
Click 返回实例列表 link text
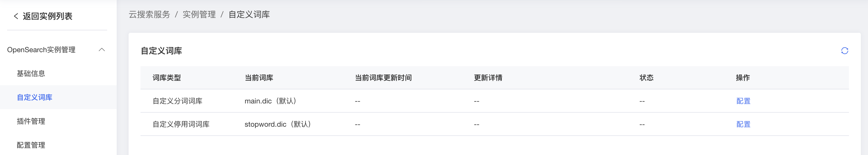[48, 16]
